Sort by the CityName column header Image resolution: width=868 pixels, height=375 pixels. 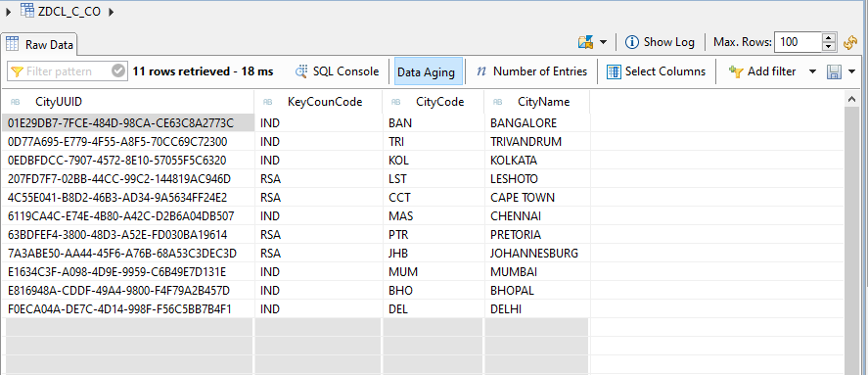coord(544,102)
